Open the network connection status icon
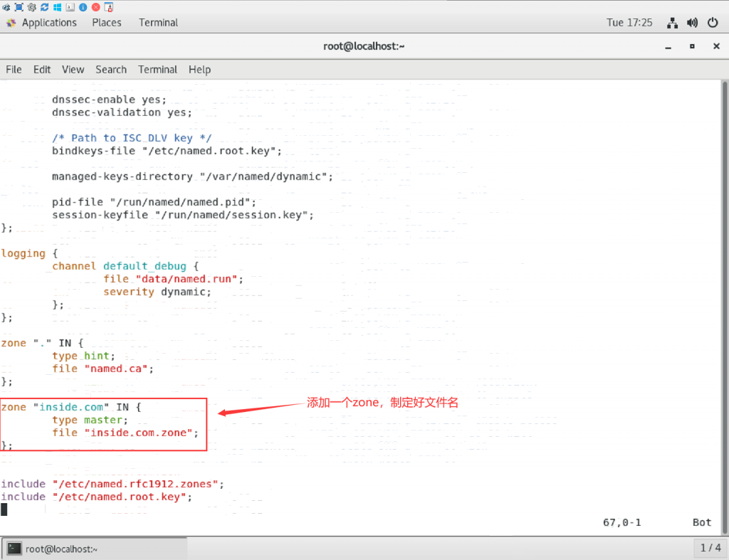This screenshot has height=560, width=729. point(672,23)
